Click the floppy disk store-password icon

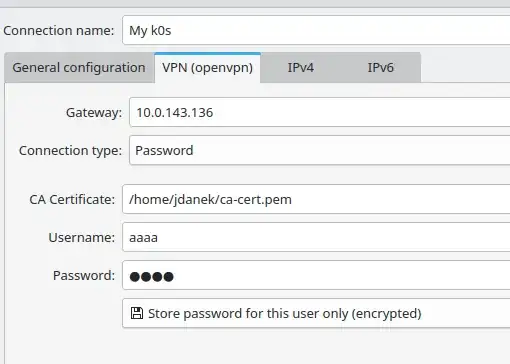(137, 313)
